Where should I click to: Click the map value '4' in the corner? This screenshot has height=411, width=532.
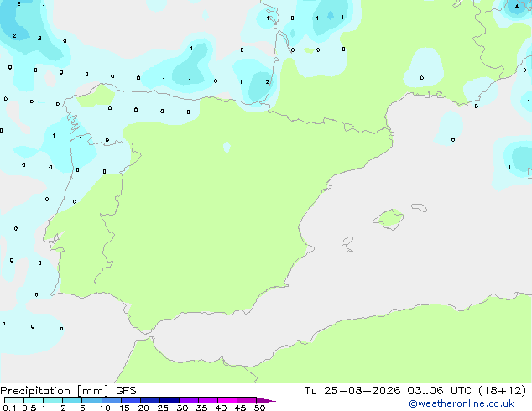tap(517, 6)
